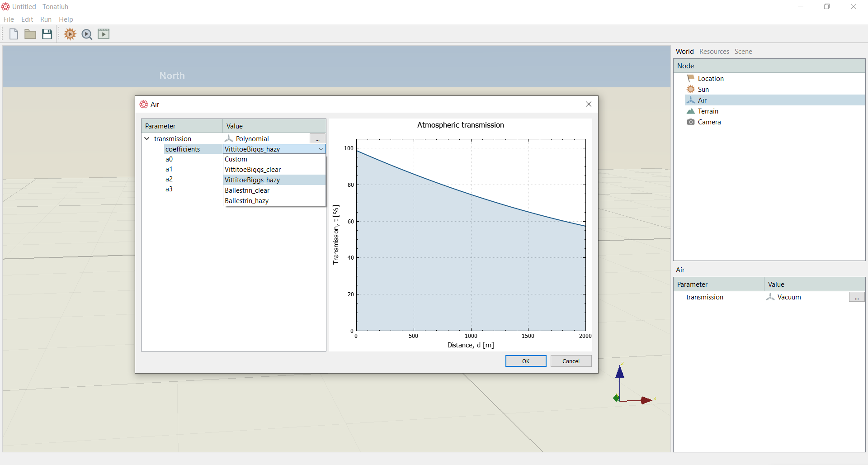Click the Parameter header in the right Air panel
Viewport: 868px width, 465px height.
719,284
